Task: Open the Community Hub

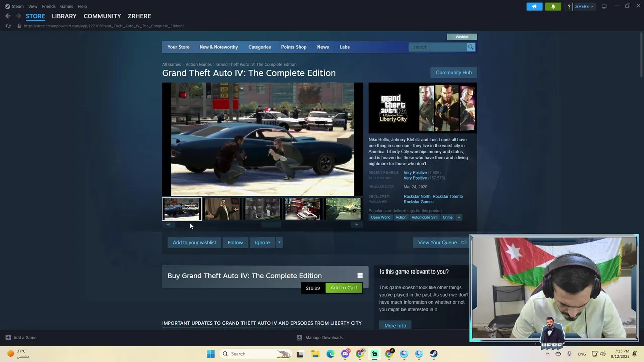Action: point(454,72)
